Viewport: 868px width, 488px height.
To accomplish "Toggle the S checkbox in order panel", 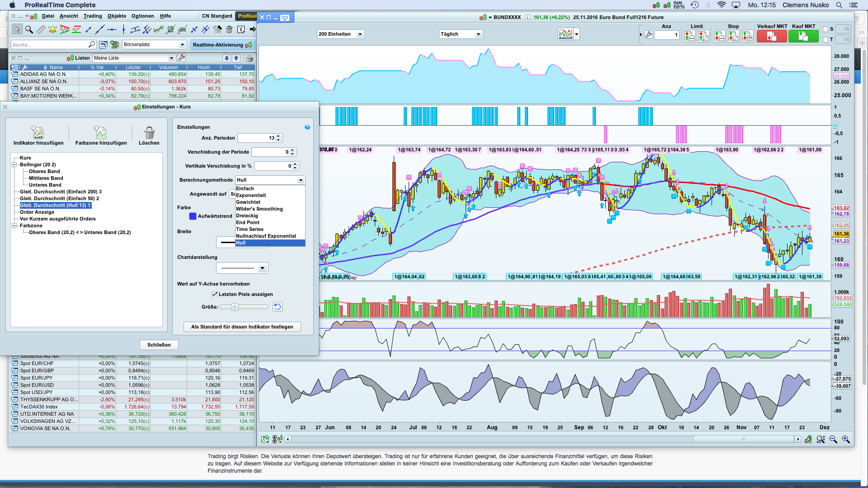I will pos(826,29).
